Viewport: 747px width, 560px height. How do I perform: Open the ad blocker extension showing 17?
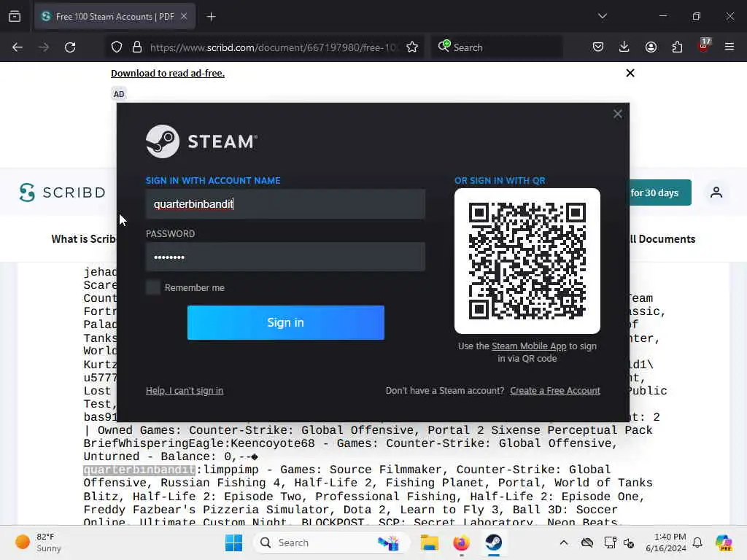[x=704, y=45]
